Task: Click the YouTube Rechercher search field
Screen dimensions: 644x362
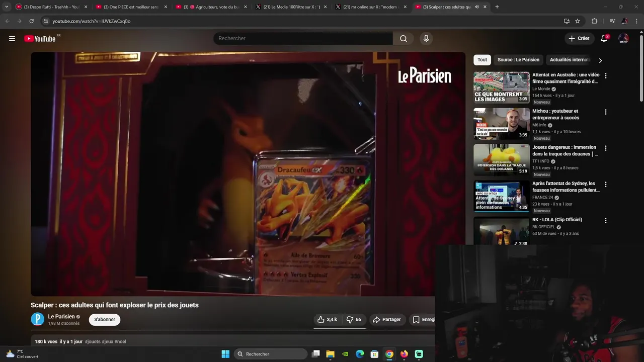Action: [303, 38]
